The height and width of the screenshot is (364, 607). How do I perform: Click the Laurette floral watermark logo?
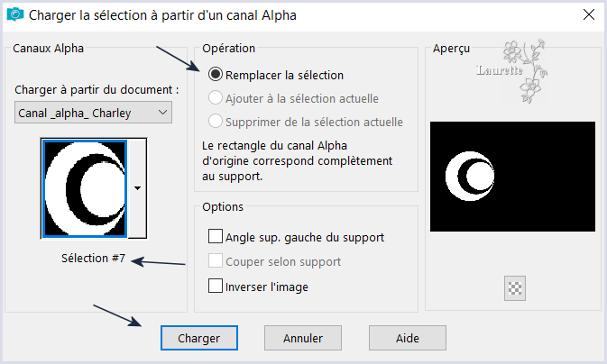(x=511, y=70)
